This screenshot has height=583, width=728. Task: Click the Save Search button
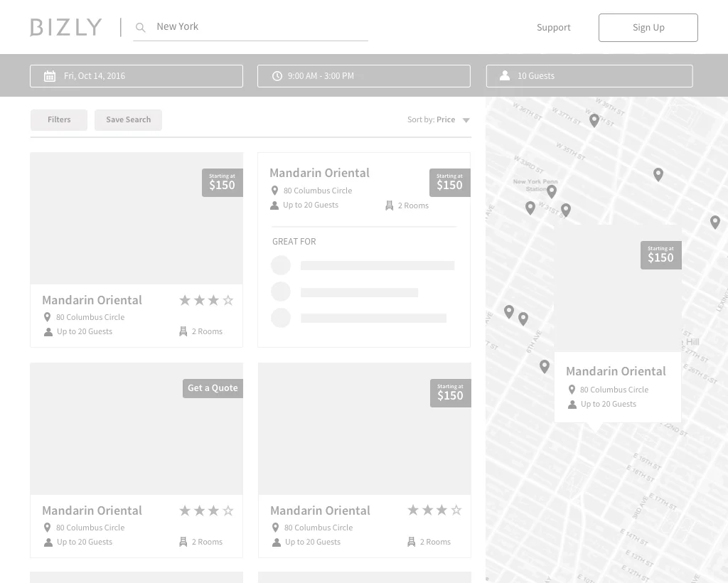[128, 119]
